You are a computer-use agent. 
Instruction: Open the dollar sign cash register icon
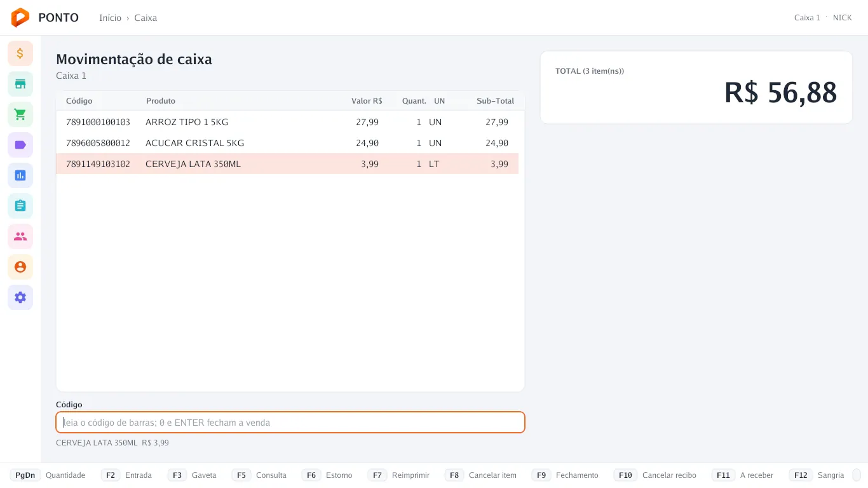pyautogui.click(x=20, y=53)
